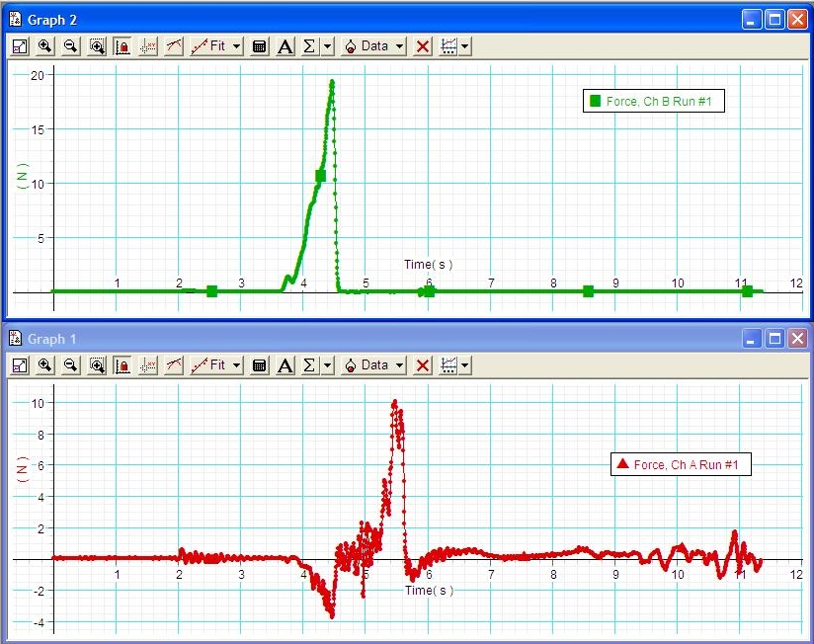Click 'Time( s )' axis label in Graph 1

(430, 590)
